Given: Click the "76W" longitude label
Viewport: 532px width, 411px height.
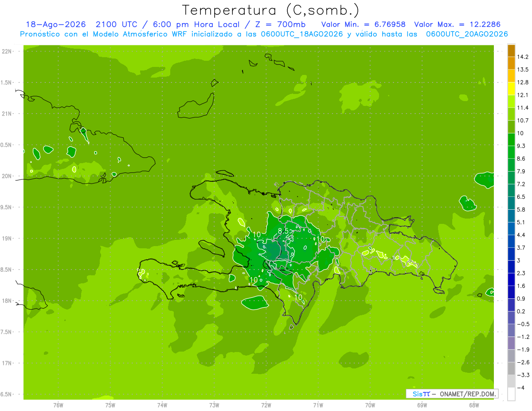Looking at the screenshot, I should 58,405.
